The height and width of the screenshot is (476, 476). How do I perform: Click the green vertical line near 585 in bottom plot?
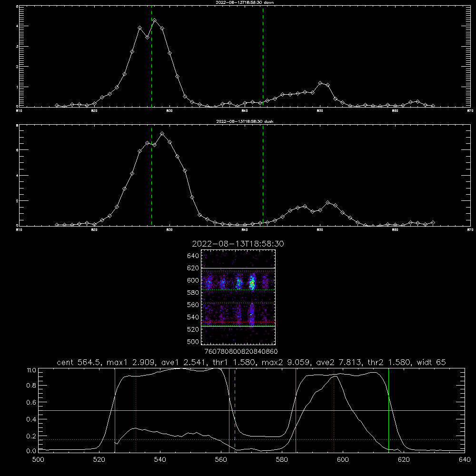[296, 410]
